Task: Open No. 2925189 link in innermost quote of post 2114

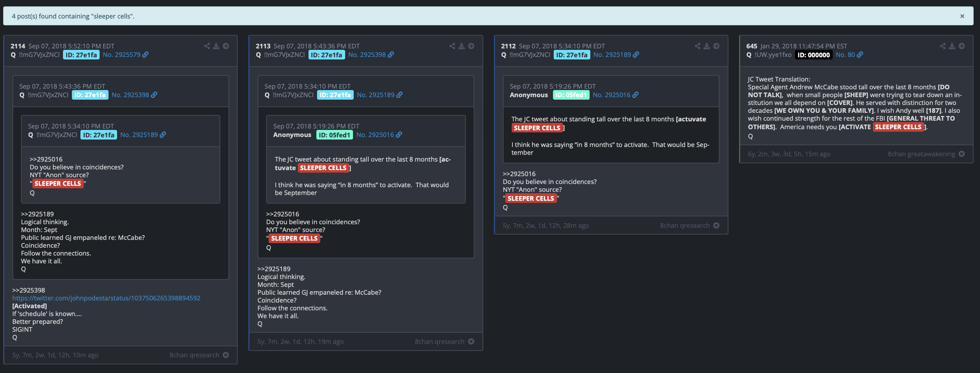Action: [139, 135]
